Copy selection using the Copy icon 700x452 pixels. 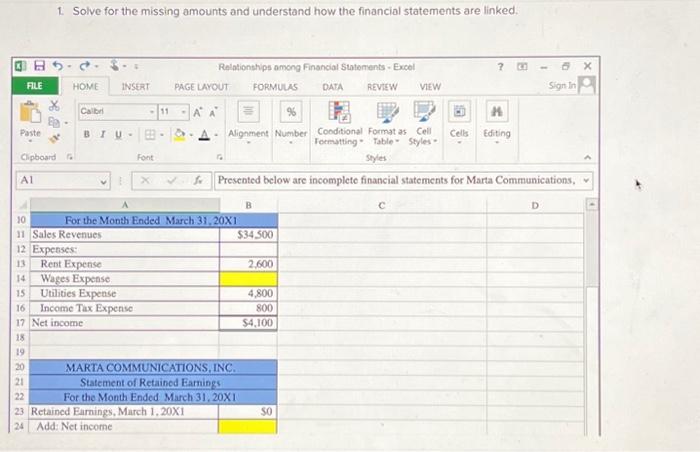pos(54,121)
